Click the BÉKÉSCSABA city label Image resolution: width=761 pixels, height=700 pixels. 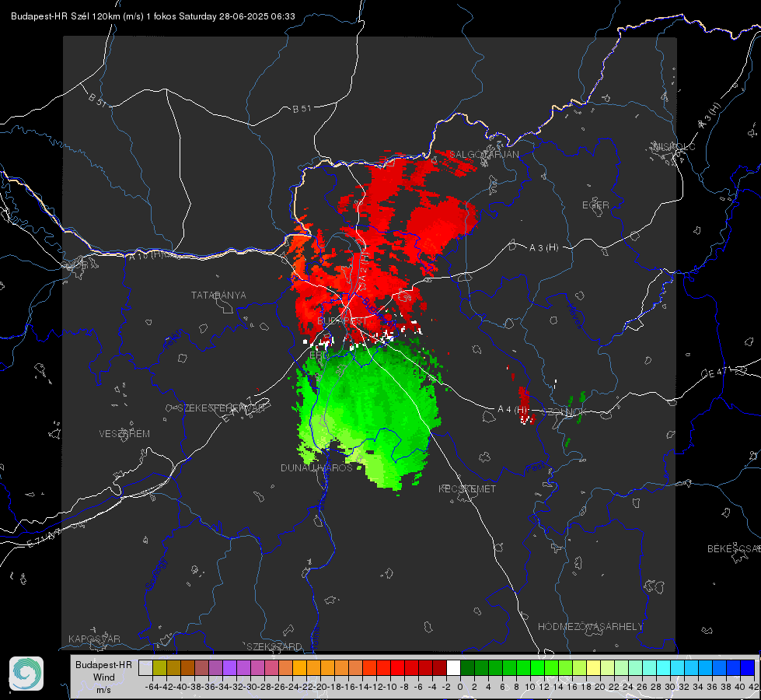pyautogui.click(x=734, y=549)
